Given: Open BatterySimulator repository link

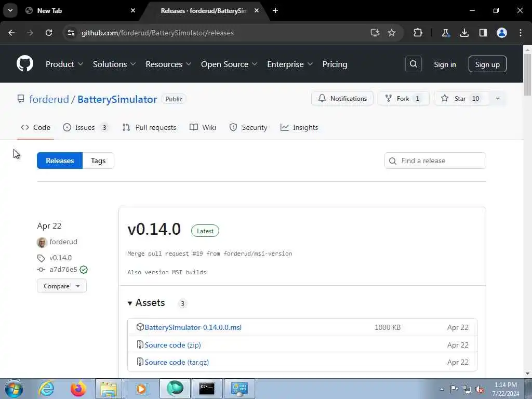Looking at the screenshot, I should tap(117, 99).
